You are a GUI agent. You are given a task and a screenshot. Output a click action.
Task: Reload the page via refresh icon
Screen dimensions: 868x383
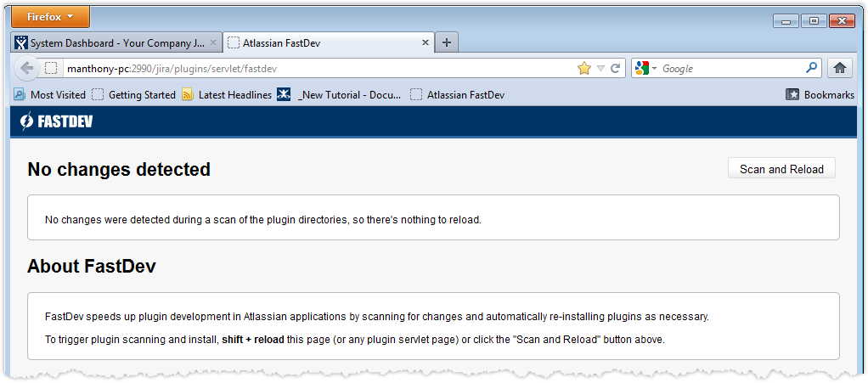[615, 69]
